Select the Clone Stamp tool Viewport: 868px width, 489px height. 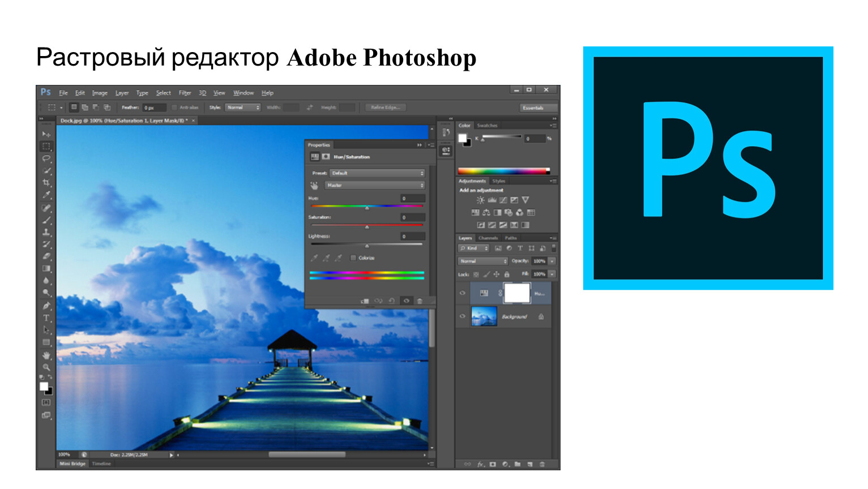click(x=46, y=232)
